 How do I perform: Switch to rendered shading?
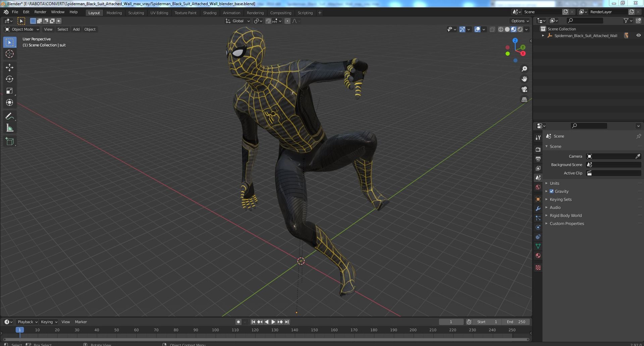tap(520, 29)
